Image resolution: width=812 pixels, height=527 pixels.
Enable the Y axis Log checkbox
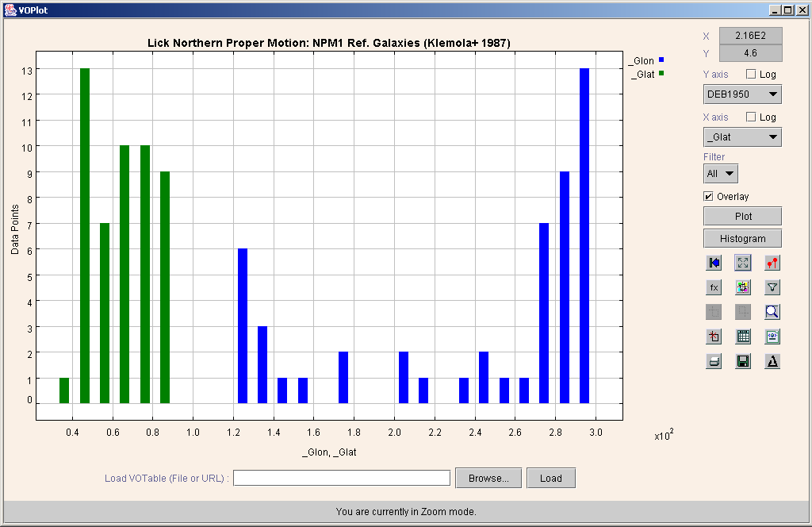tap(751, 74)
